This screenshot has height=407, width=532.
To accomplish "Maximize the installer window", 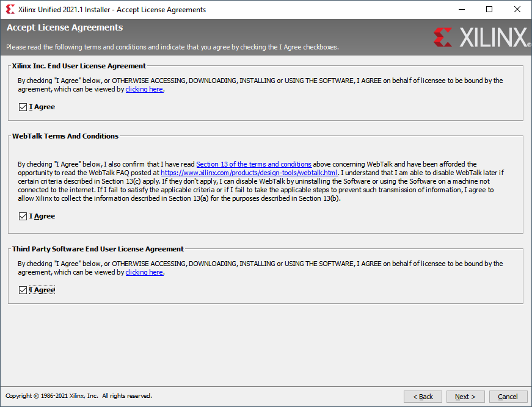I will 489,9.
